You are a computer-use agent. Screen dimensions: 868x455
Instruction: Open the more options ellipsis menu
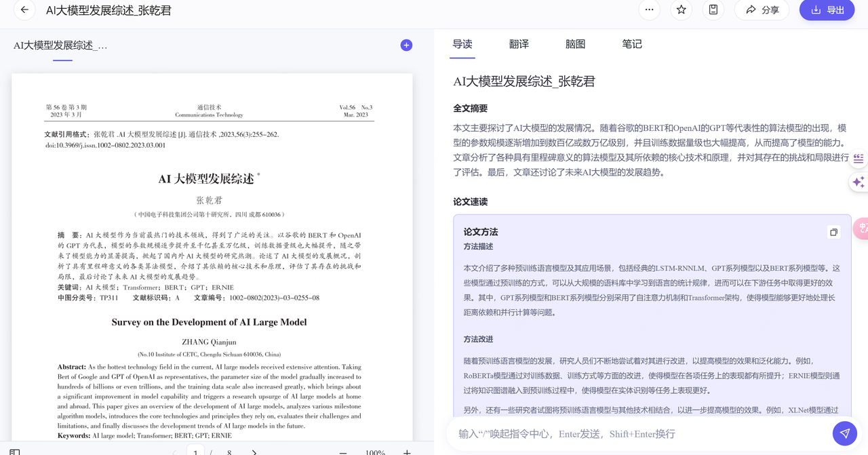click(649, 10)
